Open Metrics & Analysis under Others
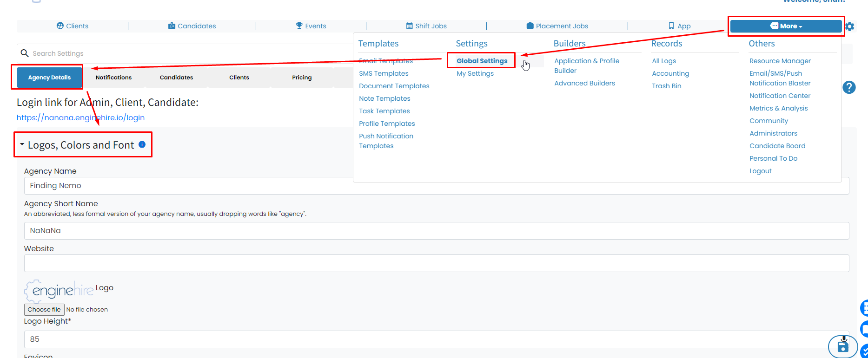 tap(779, 108)
